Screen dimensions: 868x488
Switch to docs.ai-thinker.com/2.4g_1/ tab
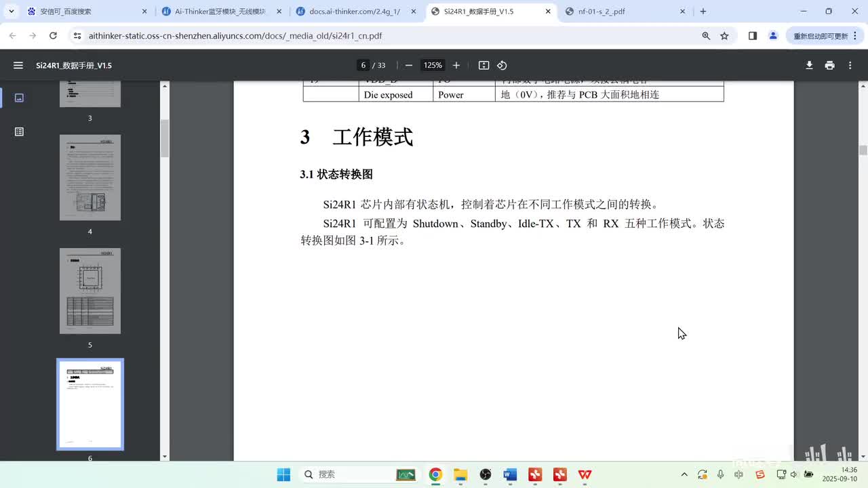(357, 12)
